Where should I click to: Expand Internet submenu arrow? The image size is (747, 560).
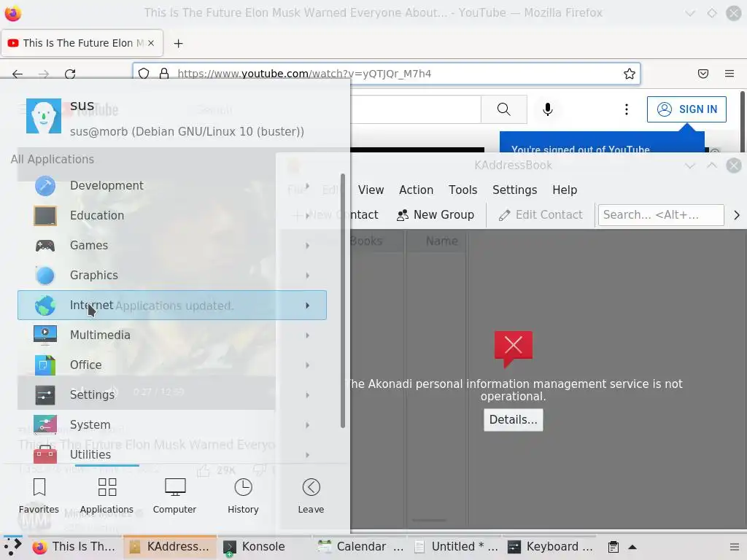pos(308,306)
